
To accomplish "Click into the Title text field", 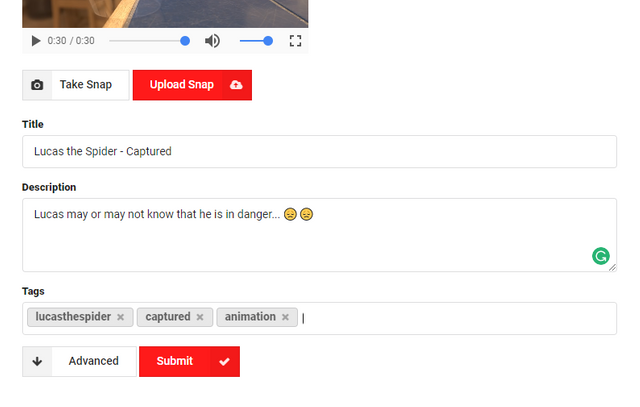I will point(319,151).
